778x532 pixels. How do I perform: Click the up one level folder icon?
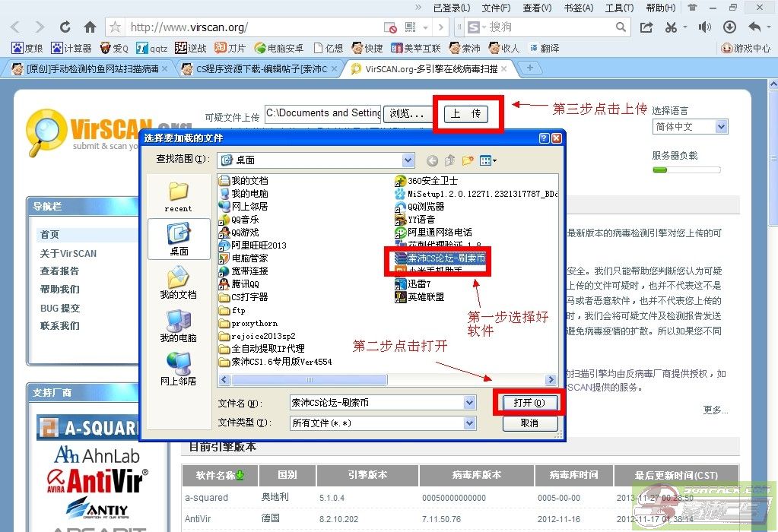(450, 160)
